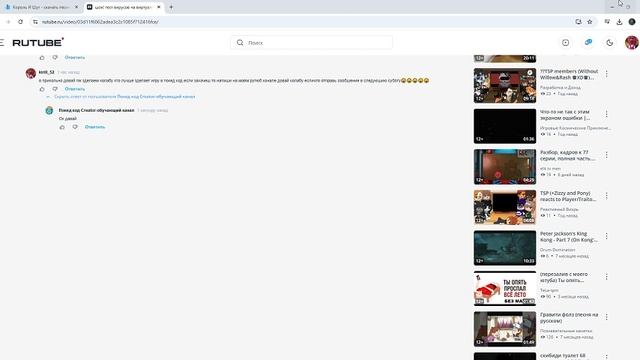Open browser extensions icon
This screenshot has width=640, height=360.
607,22
